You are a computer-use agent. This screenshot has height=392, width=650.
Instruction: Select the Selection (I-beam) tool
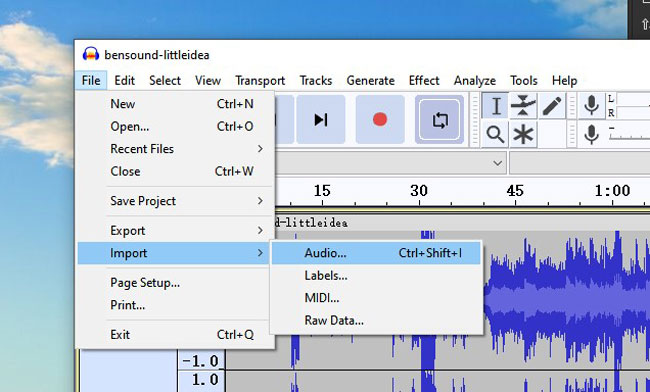click(x=495, y=106)
